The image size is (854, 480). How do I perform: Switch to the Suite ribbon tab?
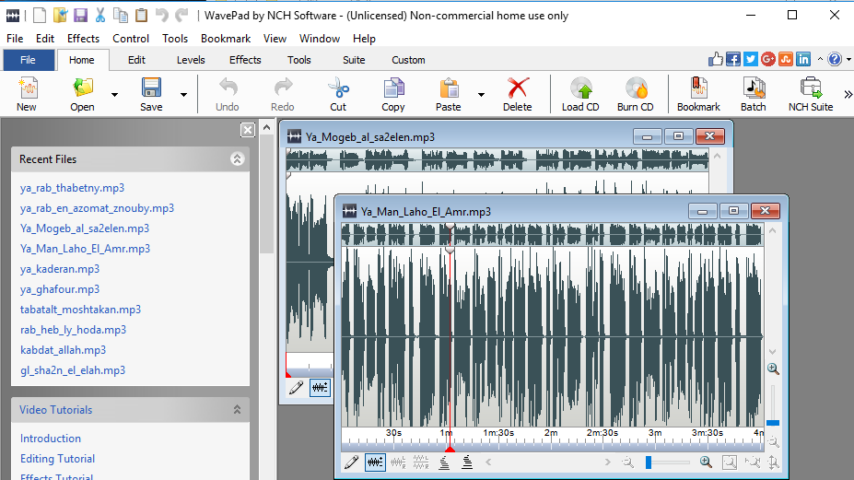coord(354,60)
